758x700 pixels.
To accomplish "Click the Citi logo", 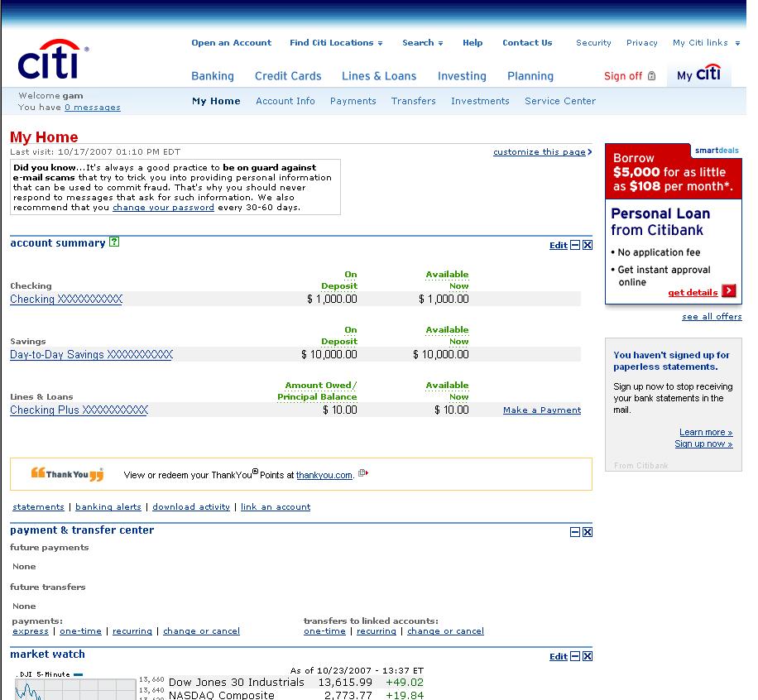I will pyautogui.click(x=52, y=60).
